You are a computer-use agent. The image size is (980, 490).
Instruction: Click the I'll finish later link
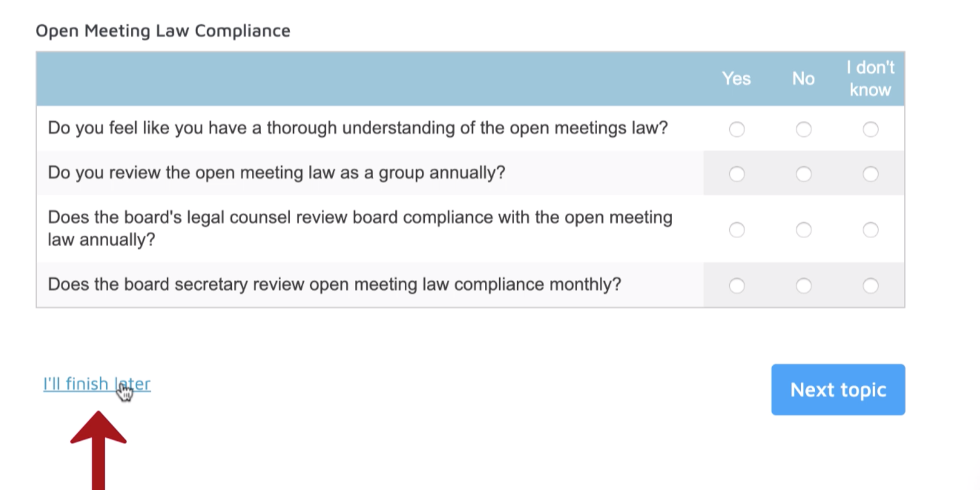click(97, 384)
